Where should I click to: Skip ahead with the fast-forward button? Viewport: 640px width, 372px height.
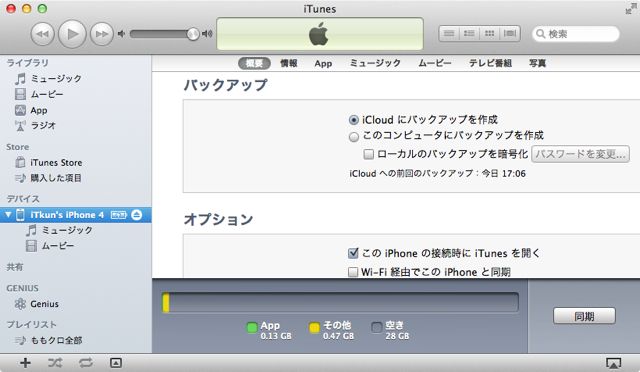(x=102, y=34)
